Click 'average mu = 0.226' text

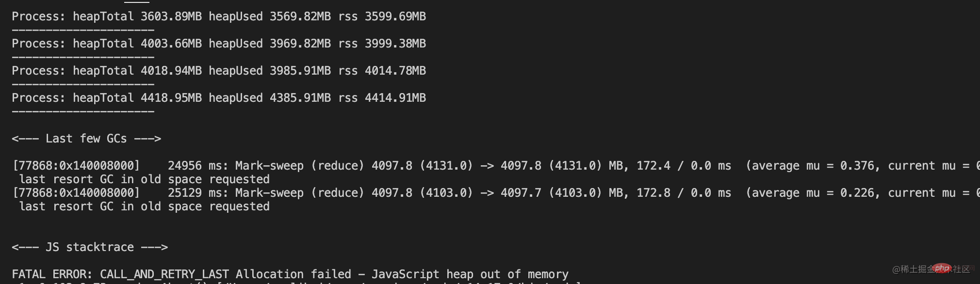[813, 193]
